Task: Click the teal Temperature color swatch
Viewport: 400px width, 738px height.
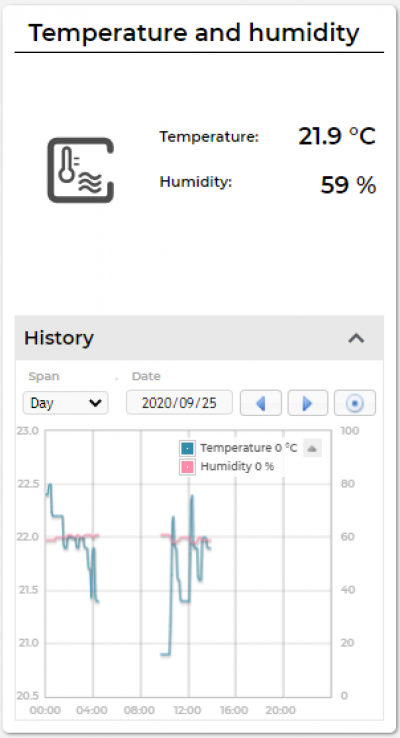Action: click(187, 449)
